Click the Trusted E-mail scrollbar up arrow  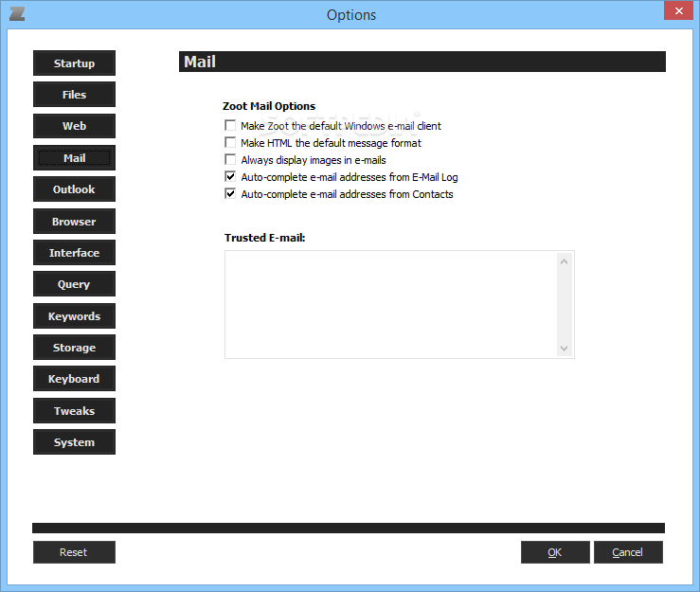[565, 261]
